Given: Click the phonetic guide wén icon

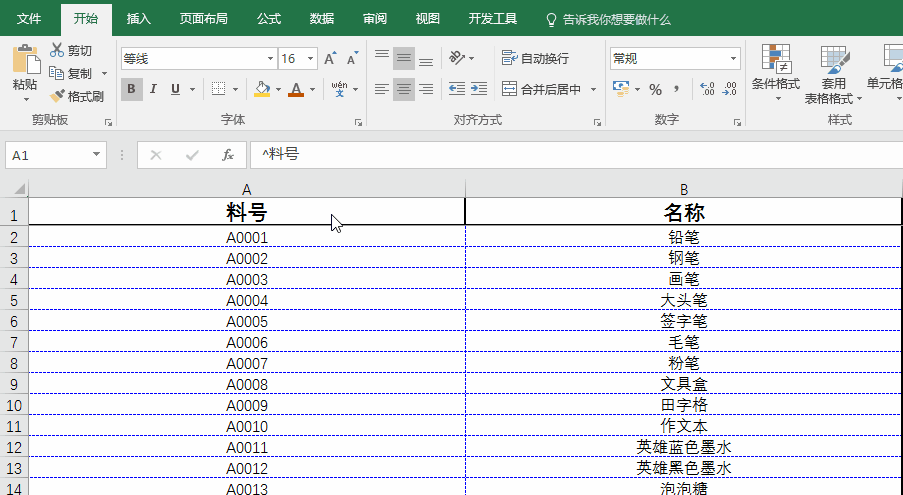Looking at the screenshot, I should pos(339,89).
